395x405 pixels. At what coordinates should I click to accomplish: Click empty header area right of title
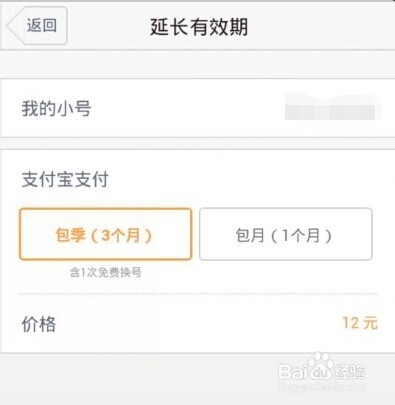point(320,26)
